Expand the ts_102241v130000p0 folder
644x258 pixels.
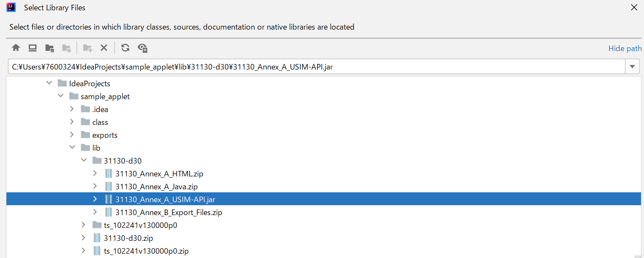point(84,225)
